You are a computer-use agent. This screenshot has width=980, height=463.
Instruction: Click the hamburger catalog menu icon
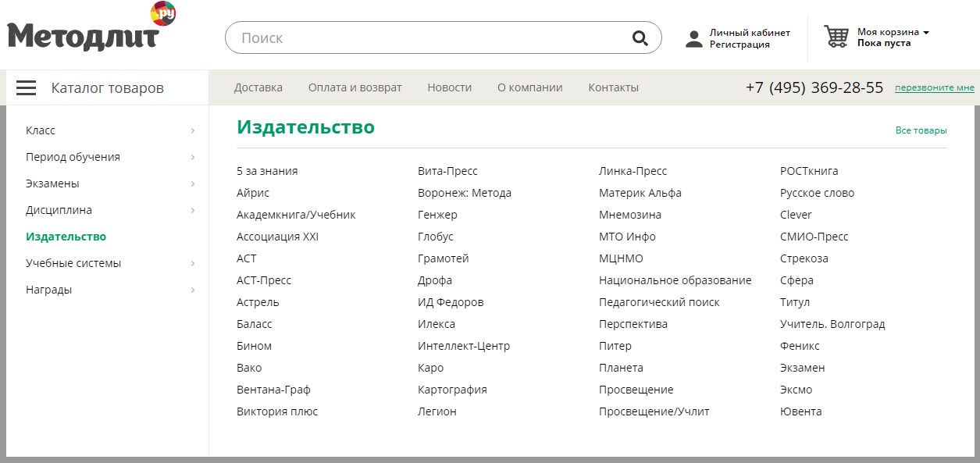pyautogui.click(x=27, y=87)
